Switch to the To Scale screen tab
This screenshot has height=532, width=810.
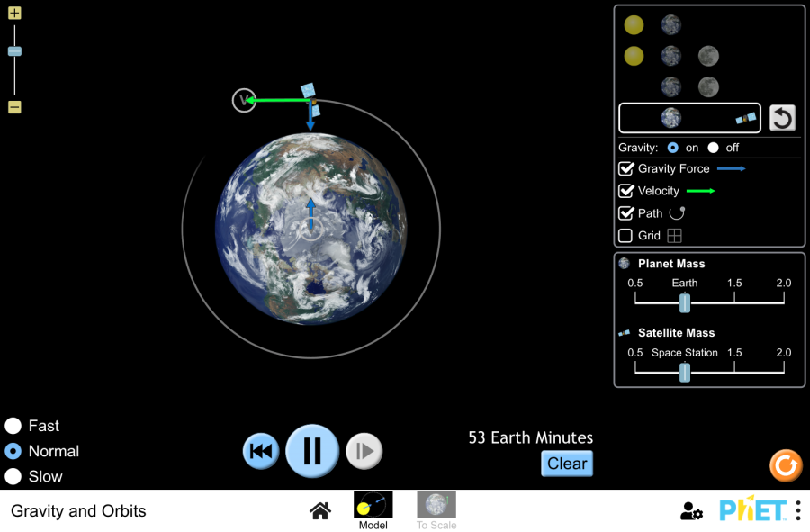(x=436, y=510)
